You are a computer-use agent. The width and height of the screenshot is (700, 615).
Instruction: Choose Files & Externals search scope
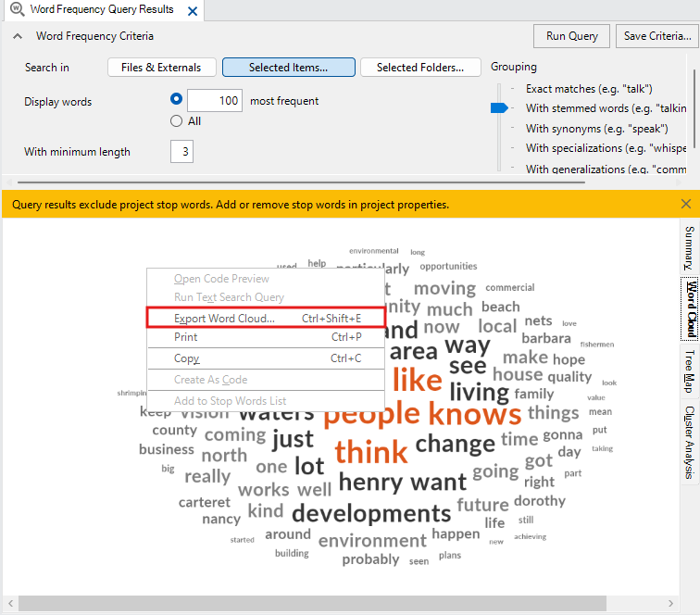[x=162, y=68]
